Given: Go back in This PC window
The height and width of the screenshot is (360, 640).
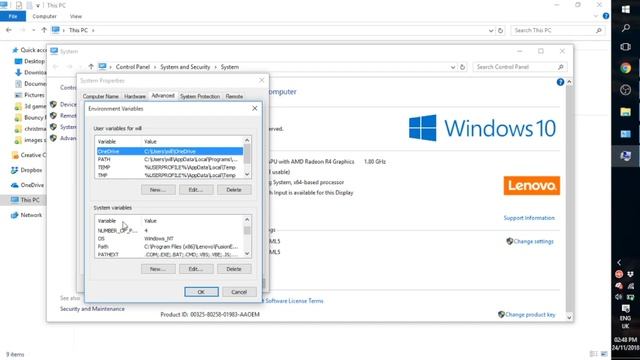Looking at the screenshot, I should 9,30.
